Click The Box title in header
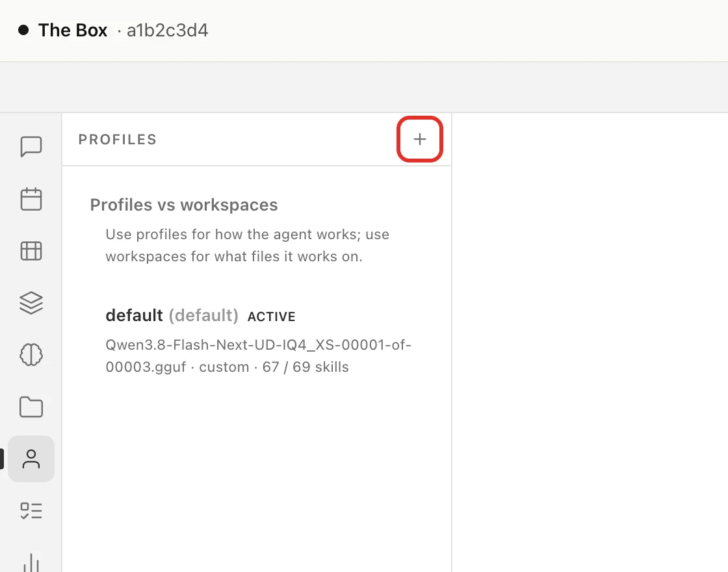Image resolution: width=728 pixels, height=572 pixels. (73, 30)
